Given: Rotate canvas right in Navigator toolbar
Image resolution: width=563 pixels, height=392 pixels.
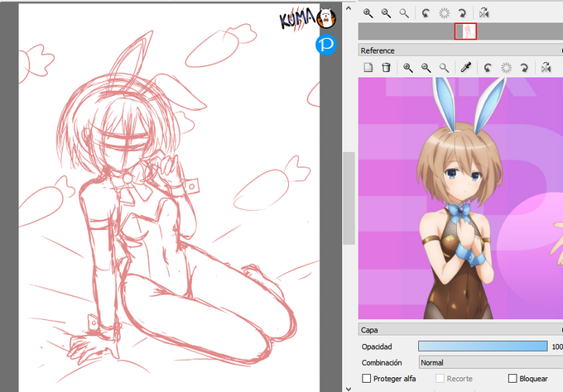Looking at the screenshot, I should click(462, 13).
